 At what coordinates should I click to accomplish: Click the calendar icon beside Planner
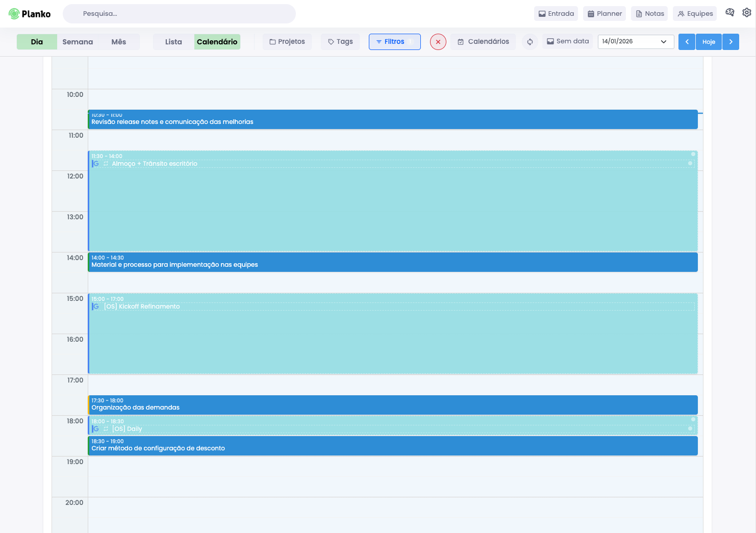tap(591, 14)
